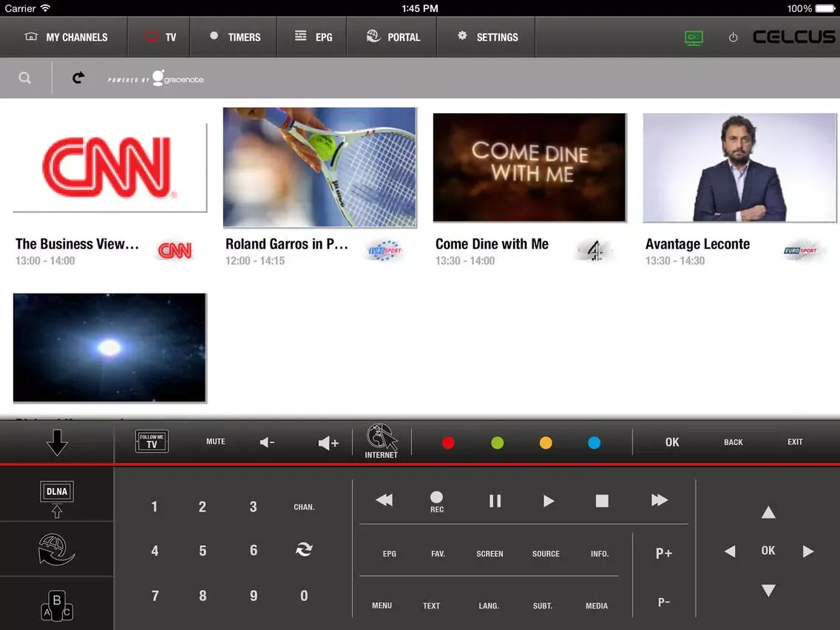Go to the Portal tab
The image size is (840, 630).
393,37
